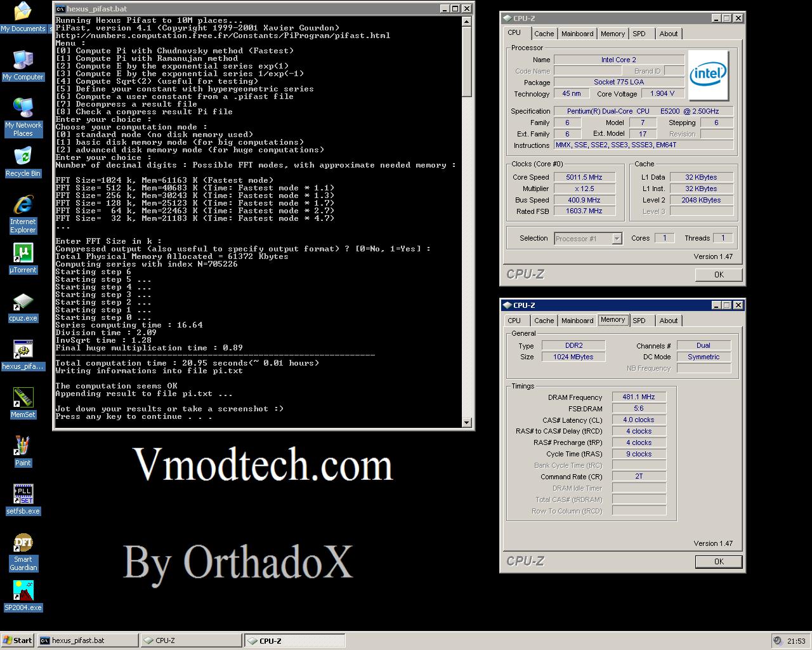Click the DRAM Frequency value 481.1 MHz
This screenshot has width=812, height=650.
click(639, 397)
